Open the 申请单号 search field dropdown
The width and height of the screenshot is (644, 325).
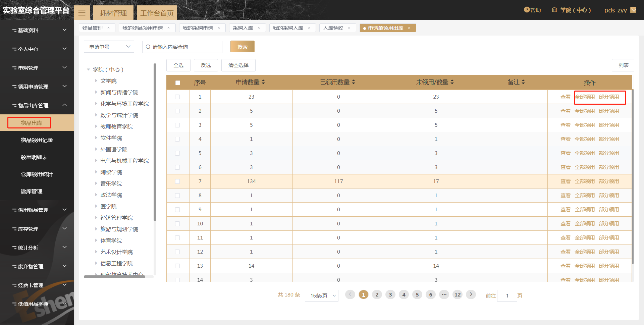coord(109,47)
